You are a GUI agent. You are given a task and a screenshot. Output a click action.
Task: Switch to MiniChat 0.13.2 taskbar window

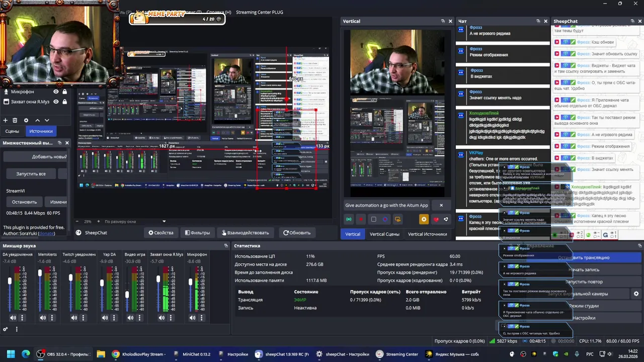click(x=192, y=354)
